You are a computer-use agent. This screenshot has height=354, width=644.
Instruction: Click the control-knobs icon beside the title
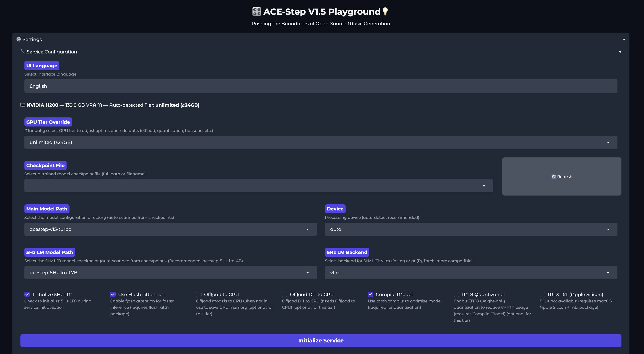pyautogui.click(x=257, y=12)
